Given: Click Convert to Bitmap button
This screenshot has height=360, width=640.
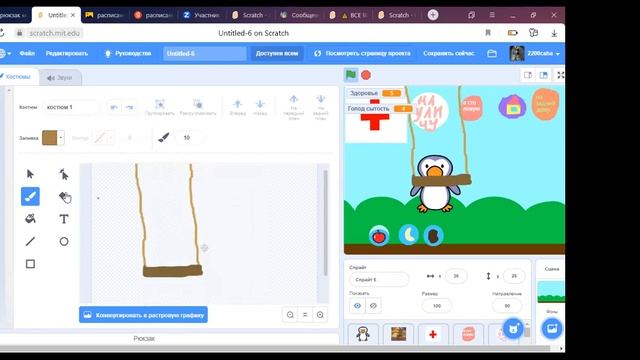Looking at the screenshot, I should click(x=143, y=315).
